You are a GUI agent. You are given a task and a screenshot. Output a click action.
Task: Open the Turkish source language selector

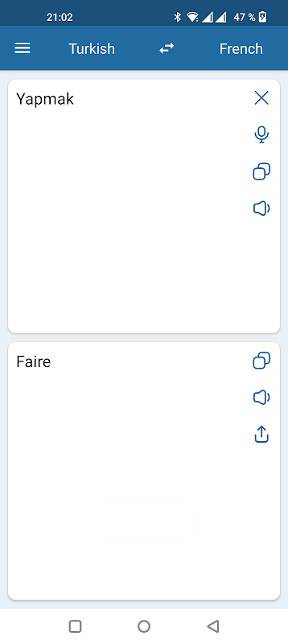(x=92, y=48)
